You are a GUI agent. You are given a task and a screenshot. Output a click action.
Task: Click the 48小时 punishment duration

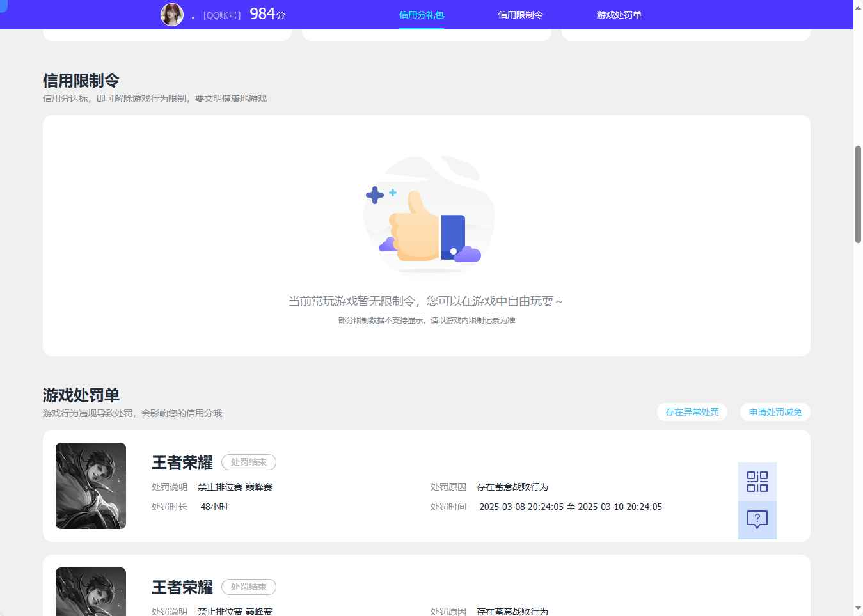(x=214, y=507)
